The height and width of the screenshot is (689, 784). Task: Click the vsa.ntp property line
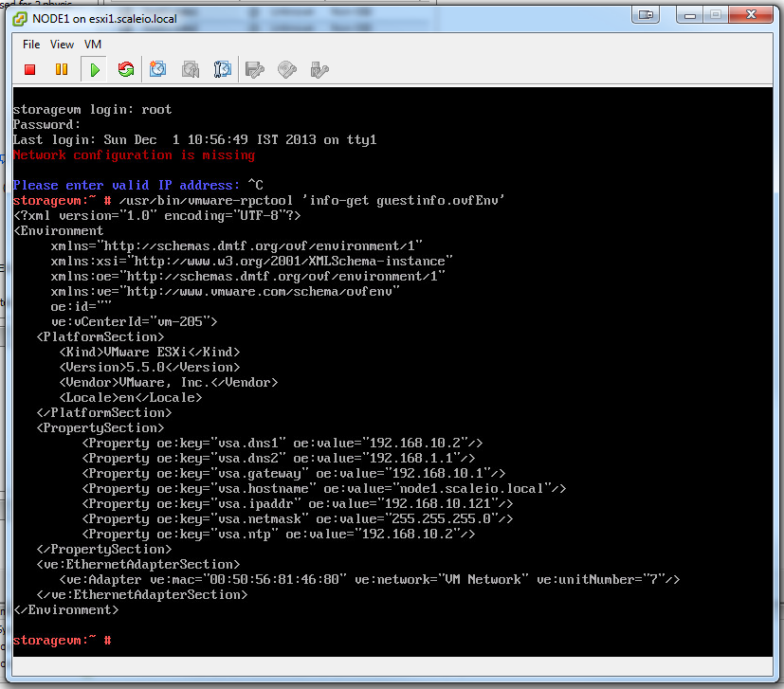279,535
